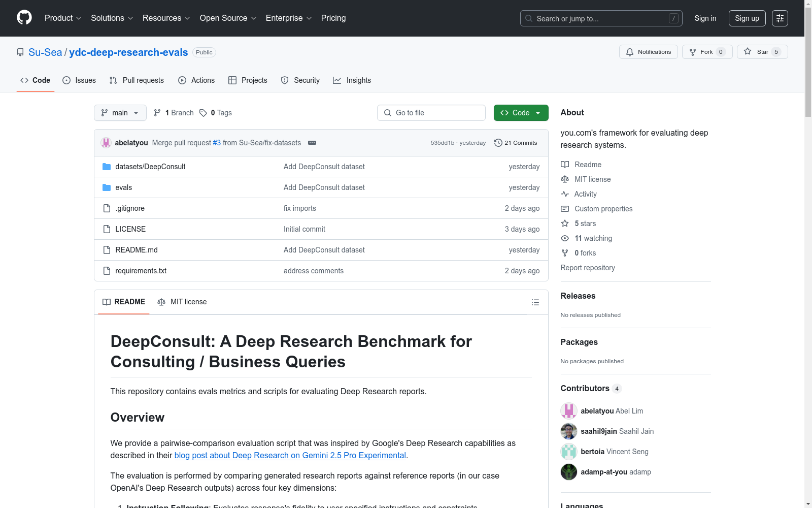Click the branch icon beside 1 Branch
The height and width of the screenshot is (508, 812).
(157, 113)
